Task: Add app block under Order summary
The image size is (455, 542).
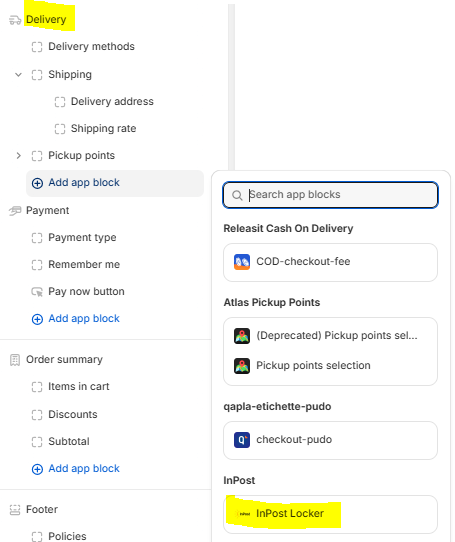Action: [x=75, y=469]
